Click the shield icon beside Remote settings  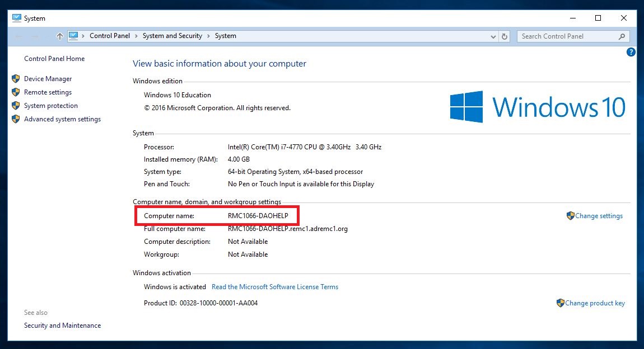pyautogui.click(x=16, y=92)
